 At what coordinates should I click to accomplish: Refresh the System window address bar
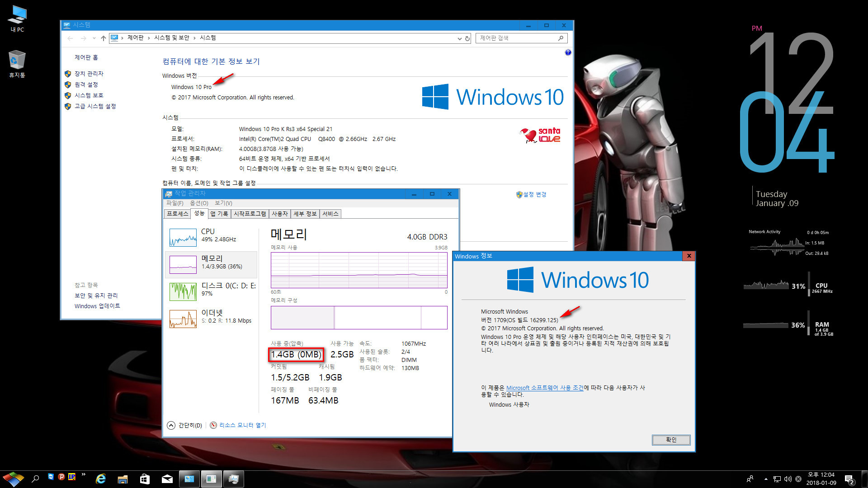[467, 38]
